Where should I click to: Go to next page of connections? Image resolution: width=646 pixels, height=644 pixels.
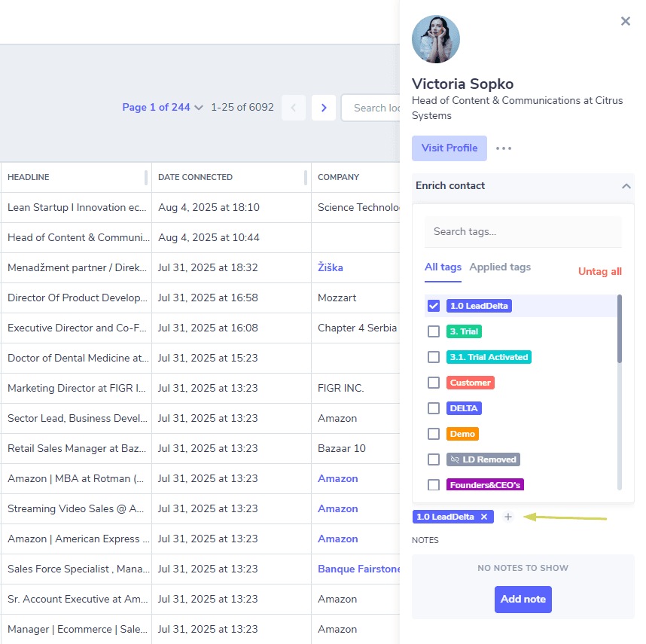pos(324,108)
